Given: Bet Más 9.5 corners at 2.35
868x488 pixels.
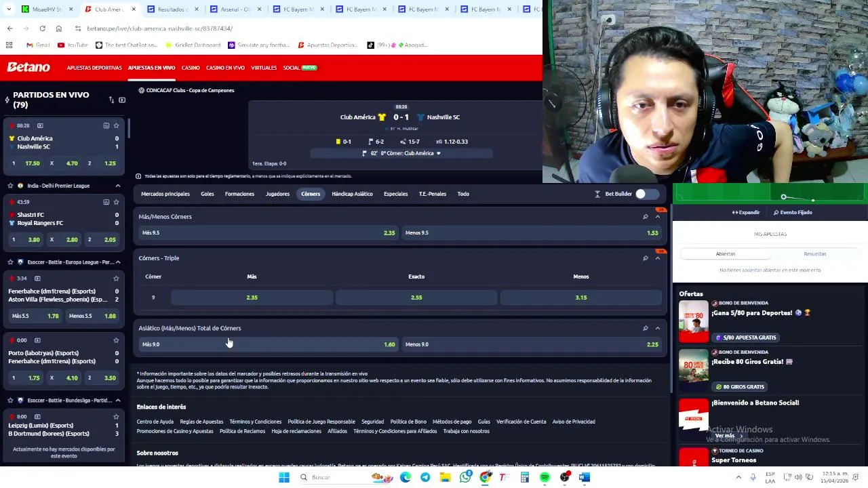Looking at the screenshot, I should (268, 232).
